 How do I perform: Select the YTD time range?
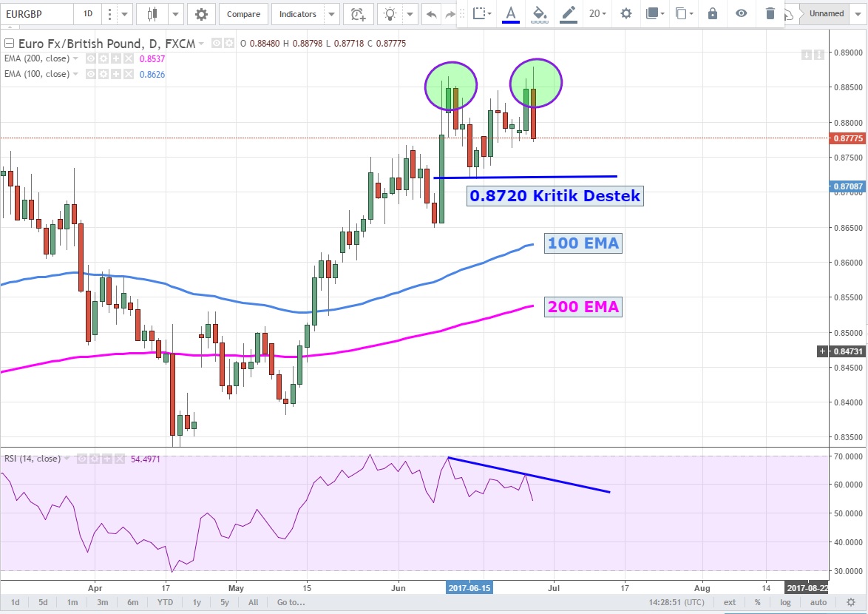(x=164, y=602)
